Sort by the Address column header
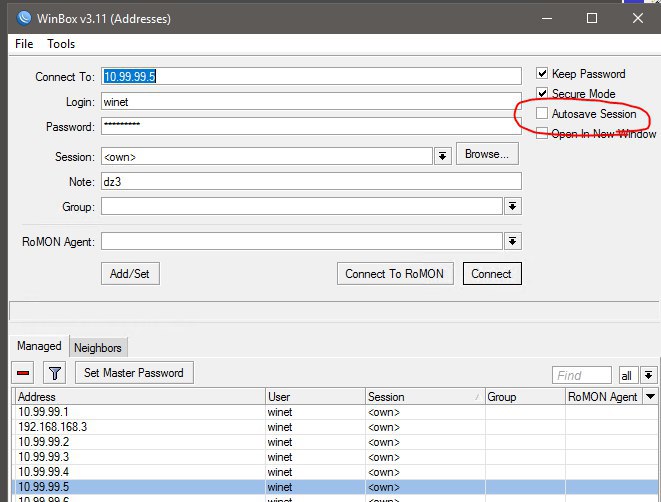Viewport: 661px width, 502px height. [140, 397]
